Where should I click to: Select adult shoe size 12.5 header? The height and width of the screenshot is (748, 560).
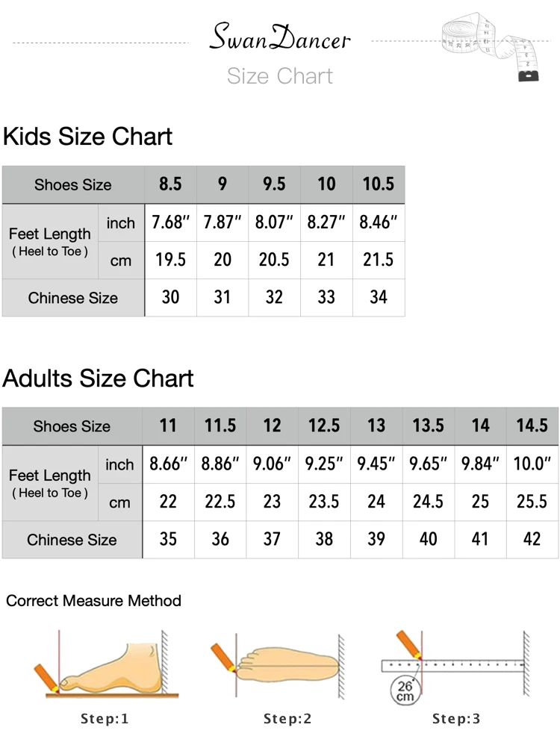[x=324, y=426]
